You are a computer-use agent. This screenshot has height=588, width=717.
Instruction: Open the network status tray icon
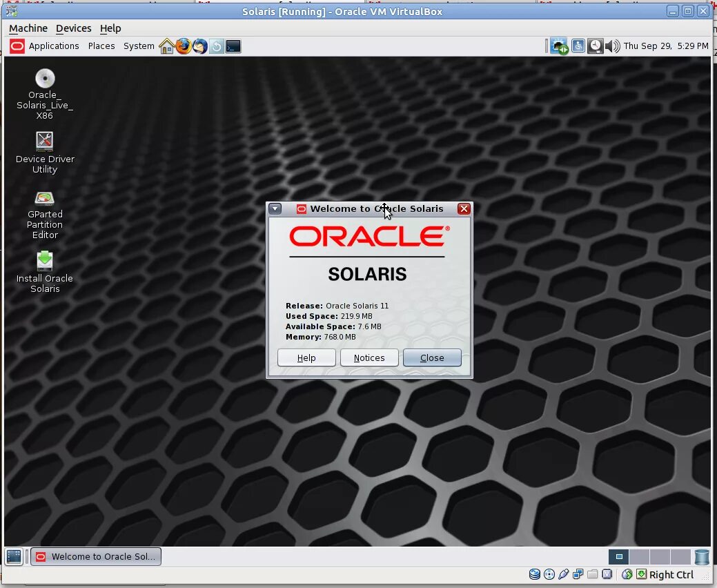coord(559,46)
